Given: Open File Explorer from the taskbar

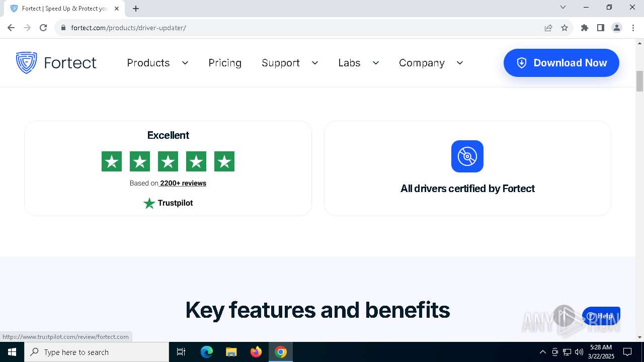Looking at the screenshot, I should (x=231, y=352).
